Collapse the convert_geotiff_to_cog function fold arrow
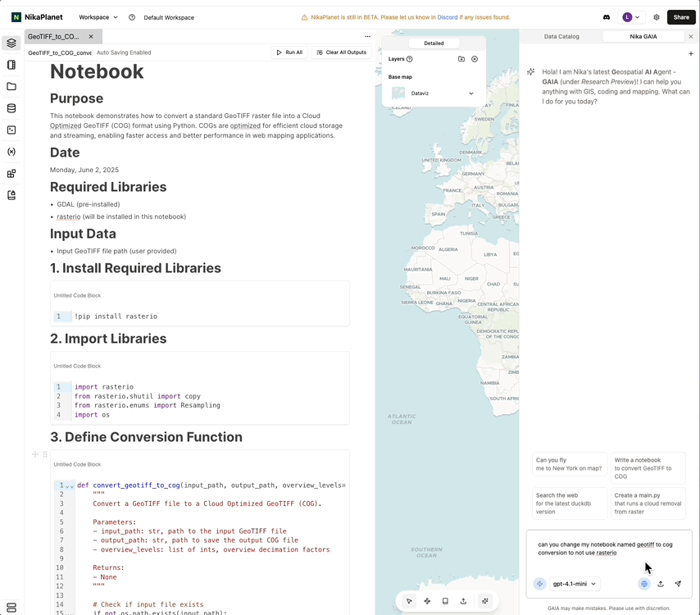This screenshot has height=615, width=700. coord(69,486)
